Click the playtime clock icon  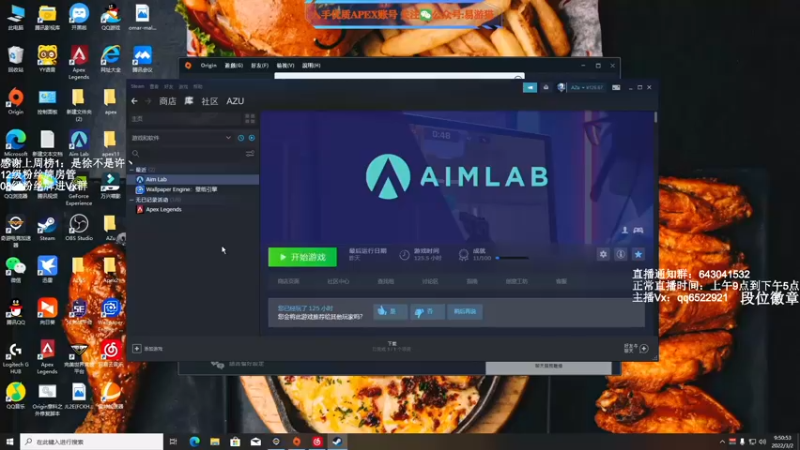pyautogui.click(x=404, y=255)
